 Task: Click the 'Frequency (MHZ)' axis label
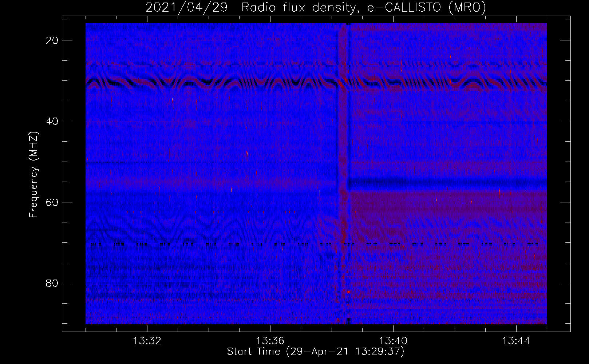[x=33, y=174]
